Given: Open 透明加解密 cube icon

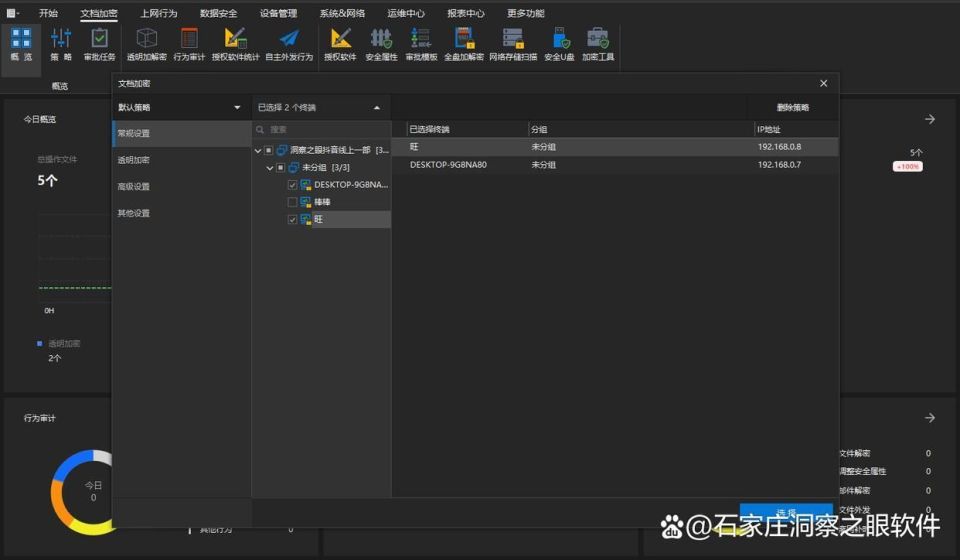Looking at the screenshot, I should tap(146, 39).
